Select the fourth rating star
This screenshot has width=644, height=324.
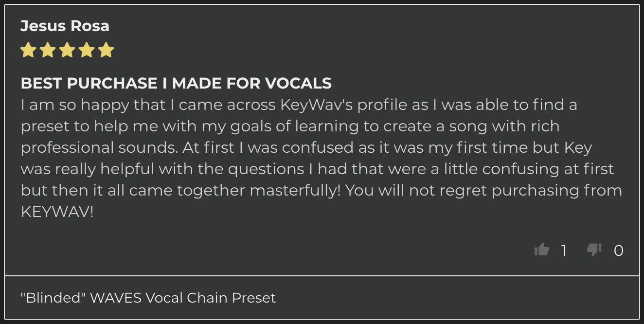tap(87, 50)
